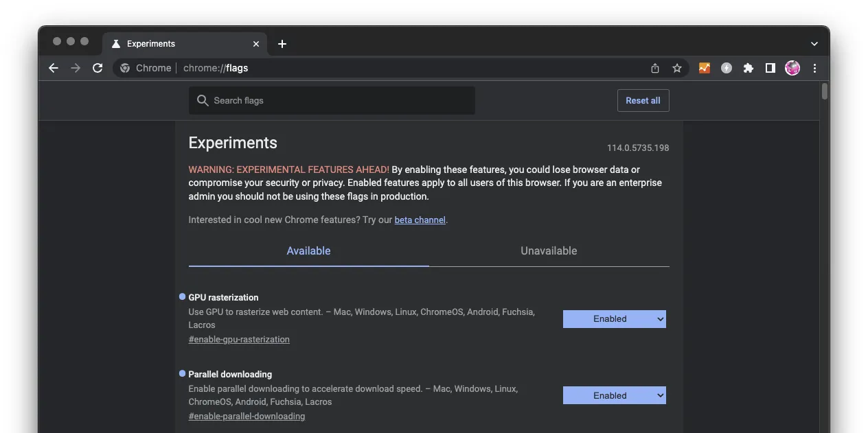
Task: Open the side panel icon
Action: (x=770, y=68)
